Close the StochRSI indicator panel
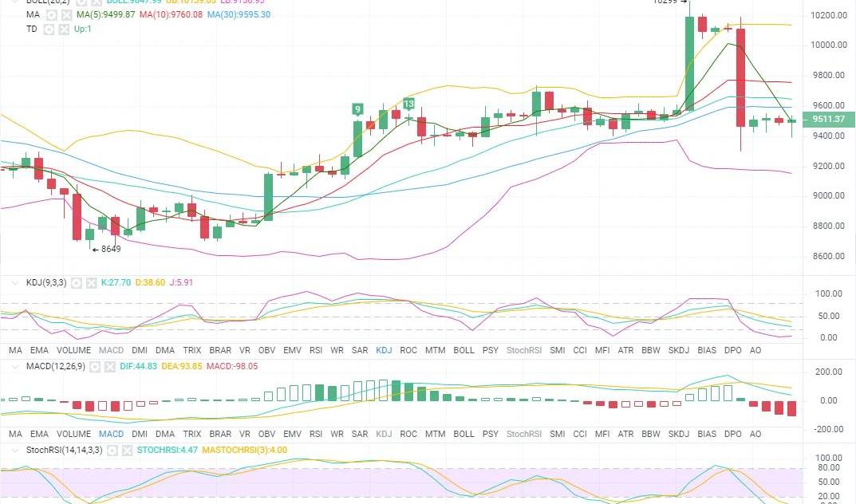Viewport: 856px width, 504px height. (128, 450)
